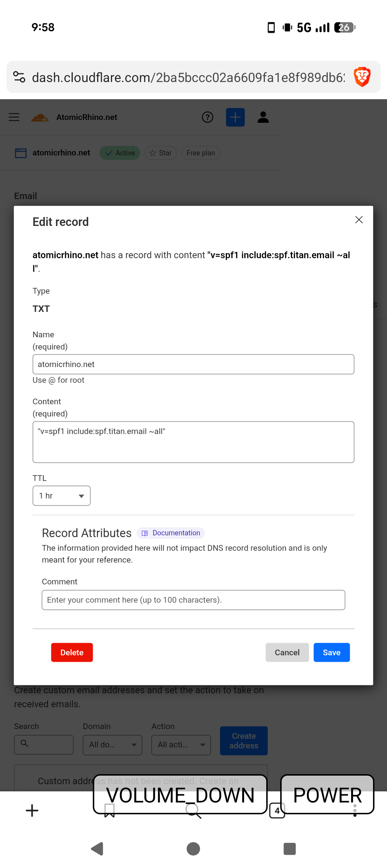This screenshot has height=868, width=387.
Task: Open the account user profile icon
Action: click(263, 117)
